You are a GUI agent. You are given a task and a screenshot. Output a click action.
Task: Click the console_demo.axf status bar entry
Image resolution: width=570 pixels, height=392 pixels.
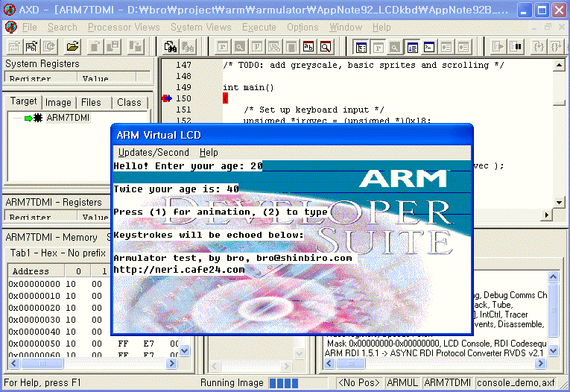coord(516,382)
